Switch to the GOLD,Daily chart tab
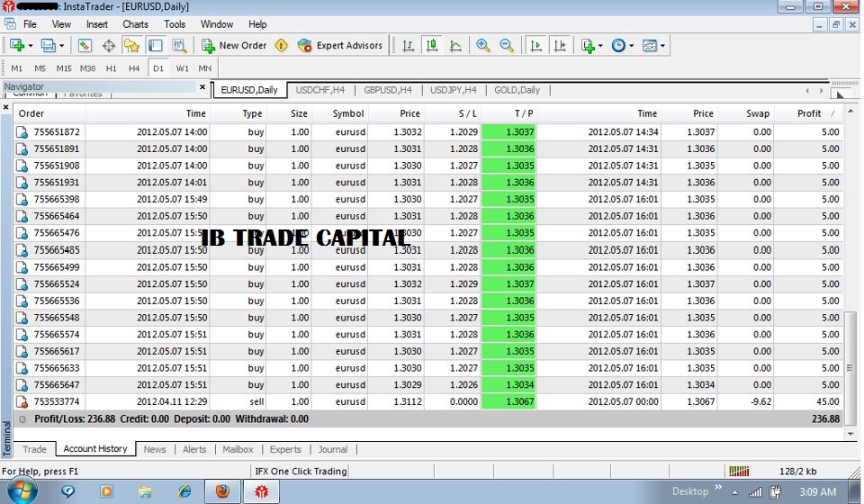864x504 pixels. [x=517, y=90]
